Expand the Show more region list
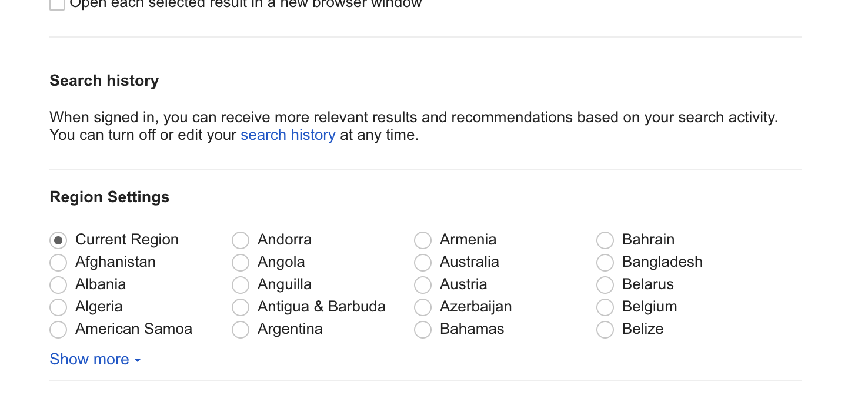Screen dimensions: 868x402 pos(91,359)
